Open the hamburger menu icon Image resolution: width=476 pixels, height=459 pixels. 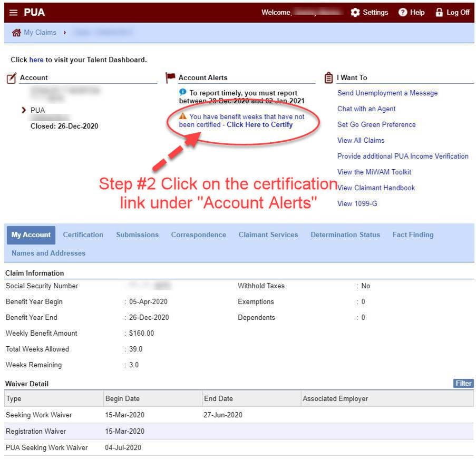(13, 13)
